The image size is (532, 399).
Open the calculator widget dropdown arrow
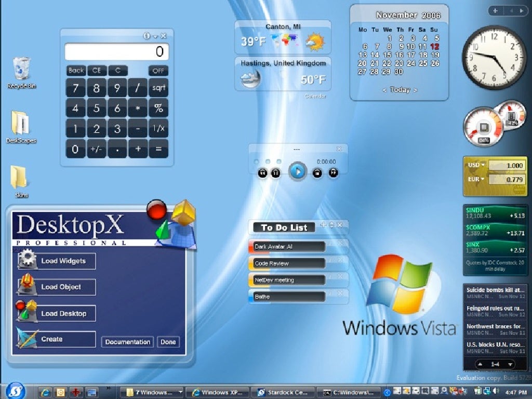click(155, 36)
